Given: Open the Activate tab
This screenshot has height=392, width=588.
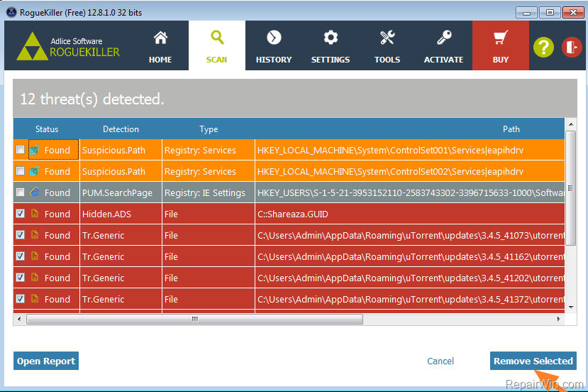Looking at the screenshot, I should [x=443, y=46].
